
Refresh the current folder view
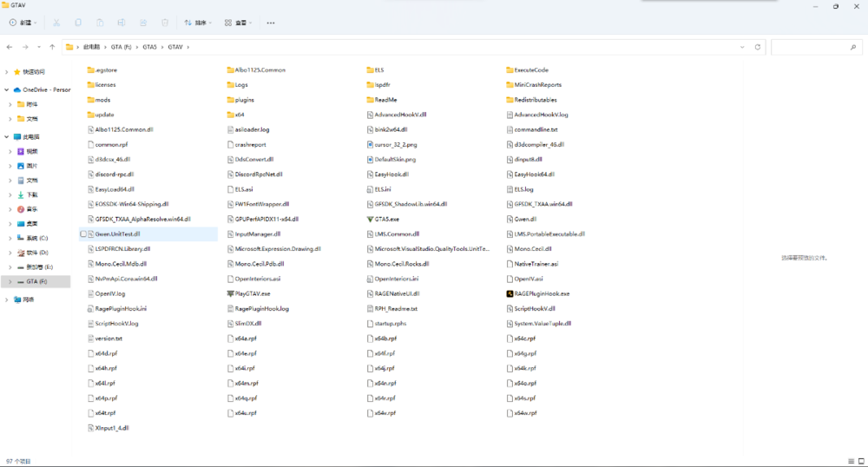coord(757,47)
